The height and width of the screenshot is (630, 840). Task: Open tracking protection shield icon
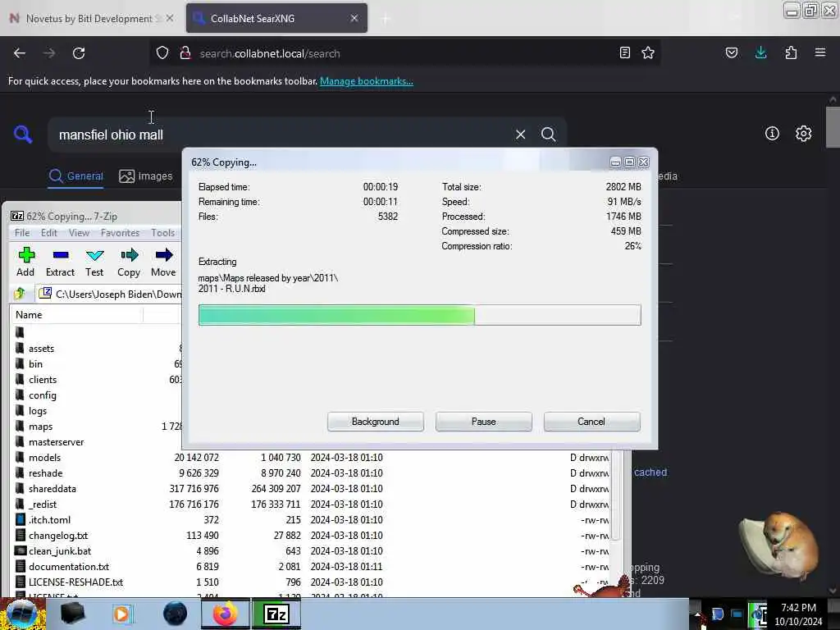(162, 53)
